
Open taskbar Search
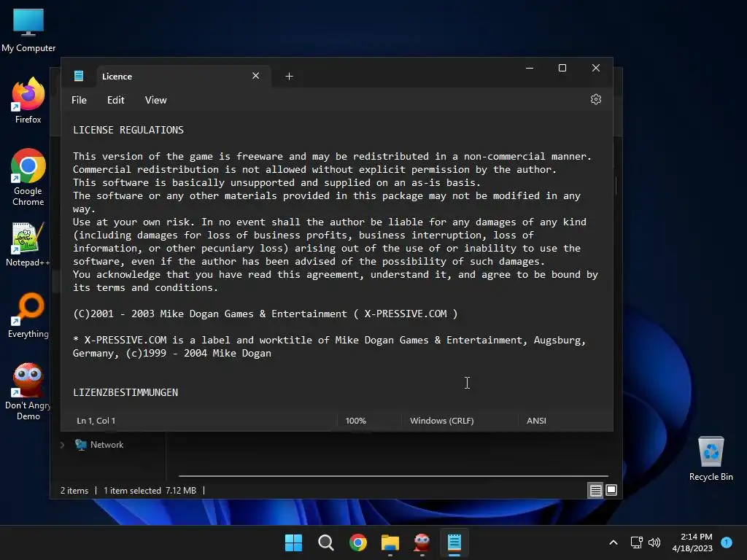point(326,542)
